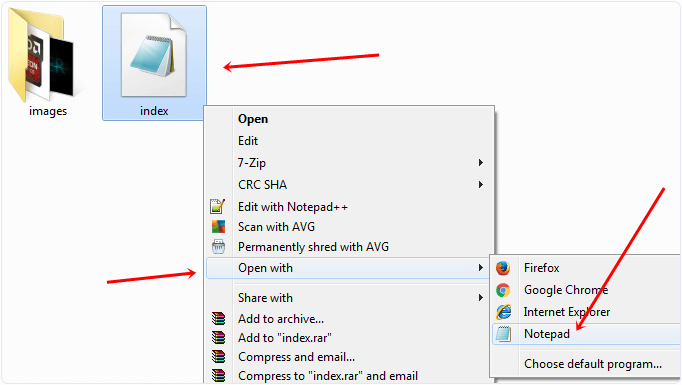Click the Google Chrome icon in the submenu

tap(503, 290)
